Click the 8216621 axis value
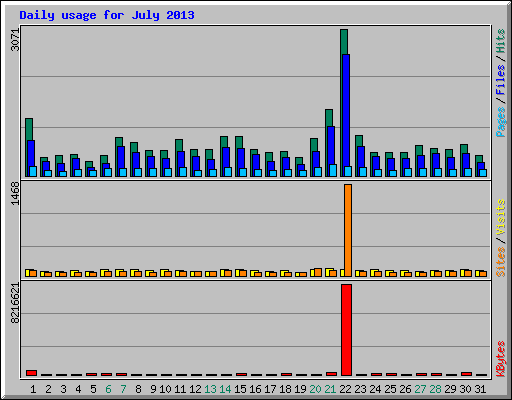 point(15,303)
